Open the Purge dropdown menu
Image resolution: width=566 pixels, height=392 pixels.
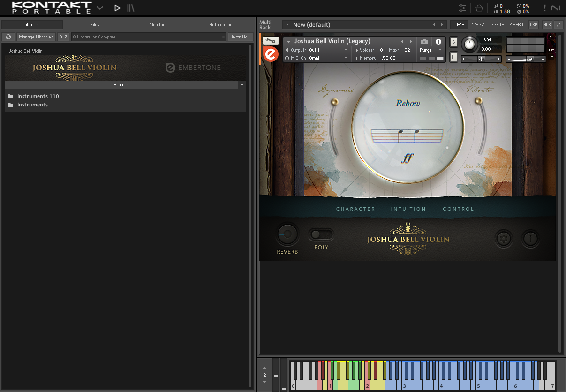pyautogui.click(x=430, y=50)
